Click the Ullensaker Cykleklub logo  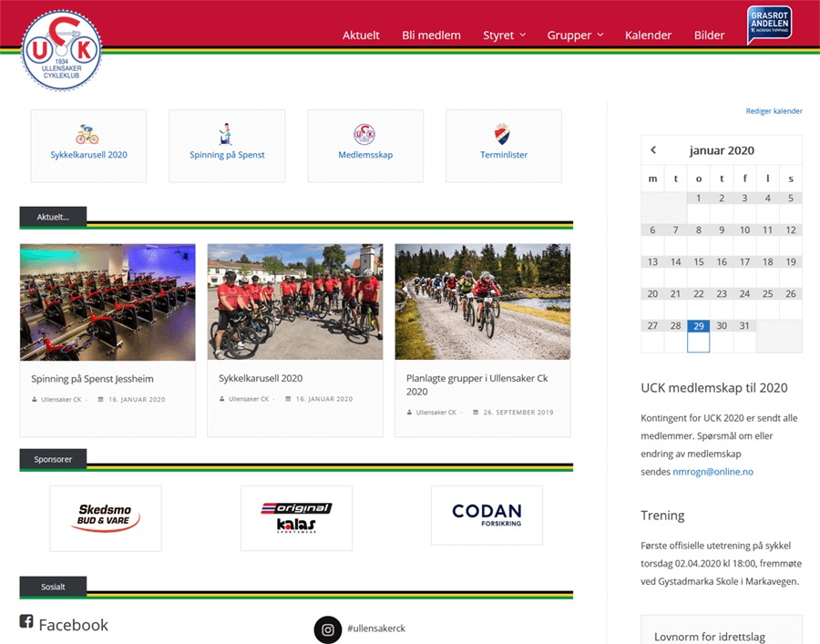coord(62,51)
